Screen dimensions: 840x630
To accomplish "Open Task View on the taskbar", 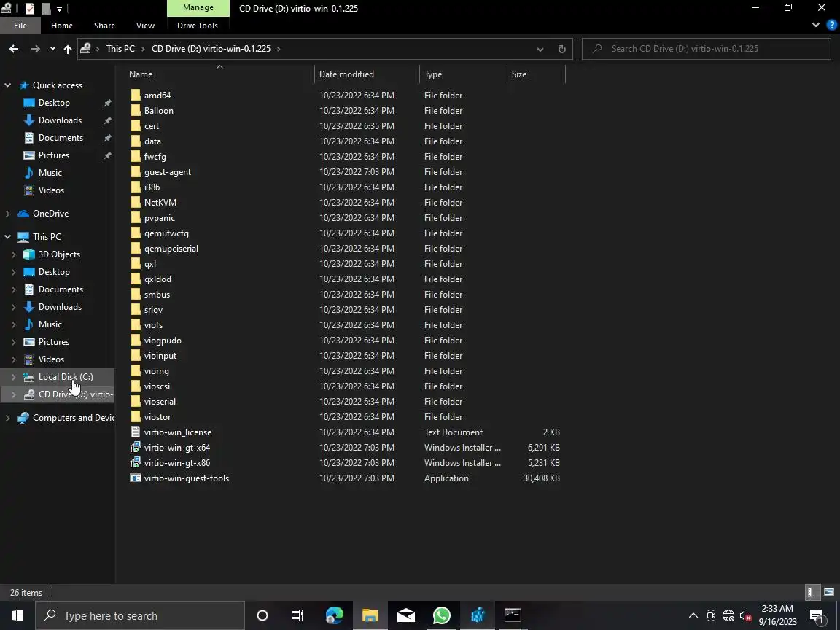I will point(297,615).
